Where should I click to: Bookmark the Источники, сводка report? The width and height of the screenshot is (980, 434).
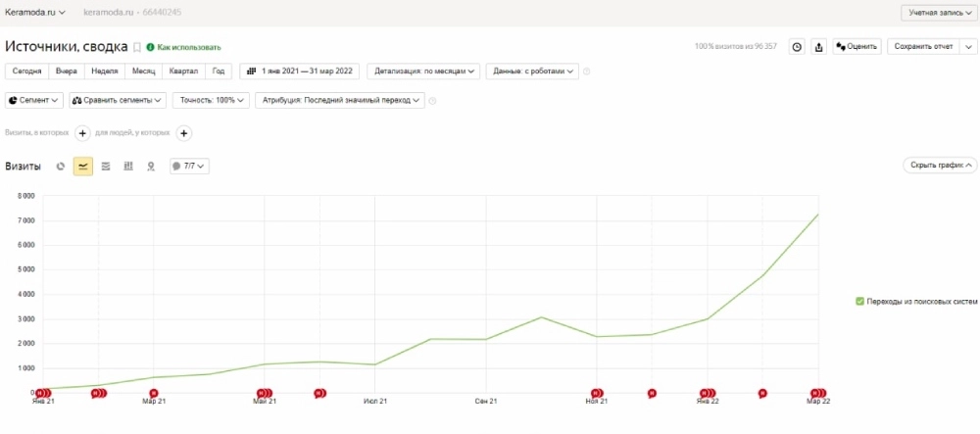click(x=137, y=47)
